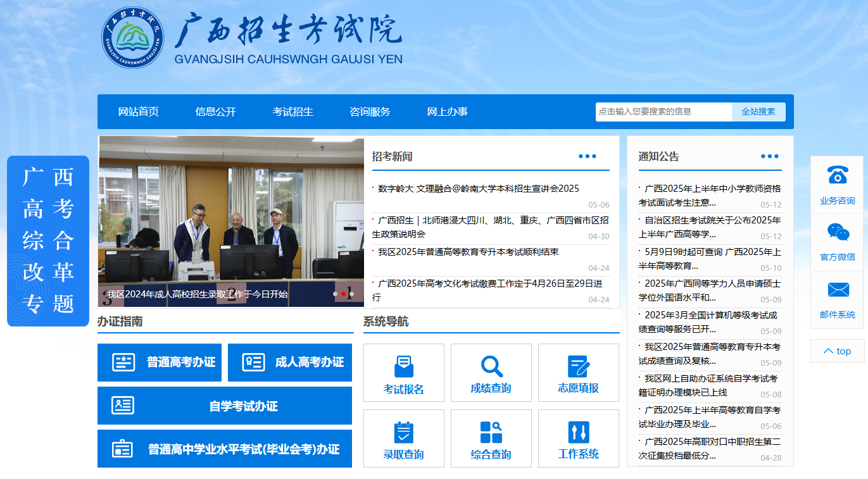
Task: Open notice 广西2025年高职对口中职招生
Action: 710,449
